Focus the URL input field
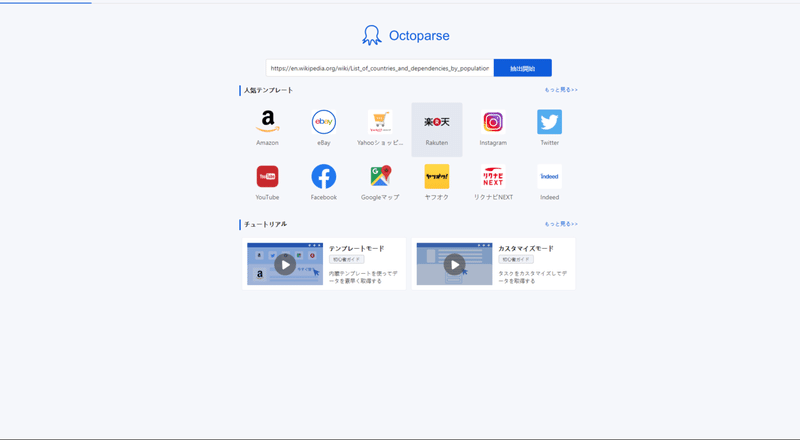The image size is (800, 440). [380, 68]
